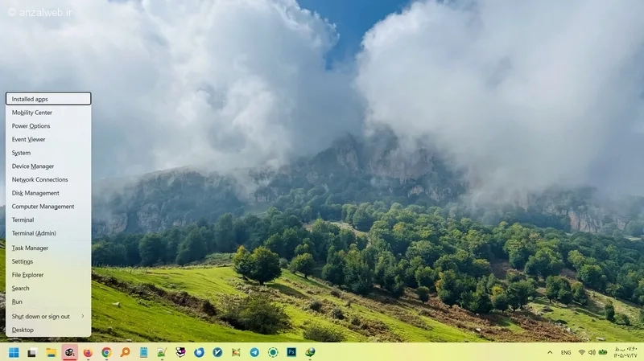Open the Windows Start button
The image size is (644, 361).
(x=14, y=352)
